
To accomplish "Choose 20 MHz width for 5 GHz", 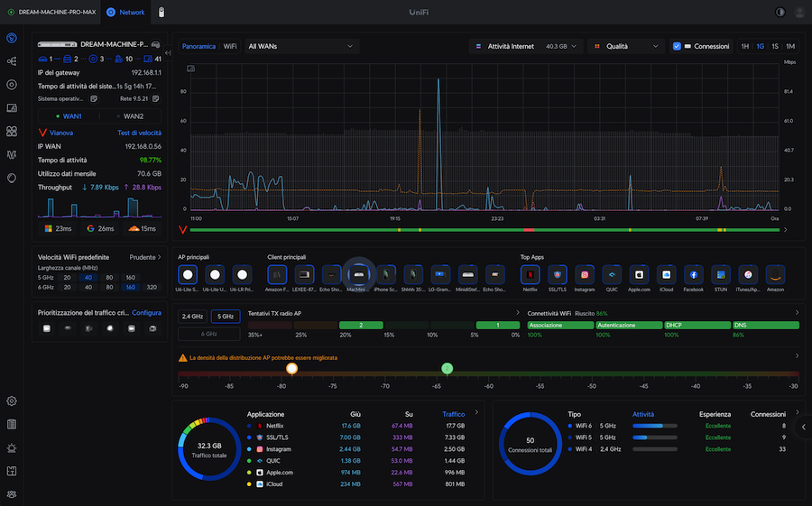I will pyautogui.click(x=68, y=278).
